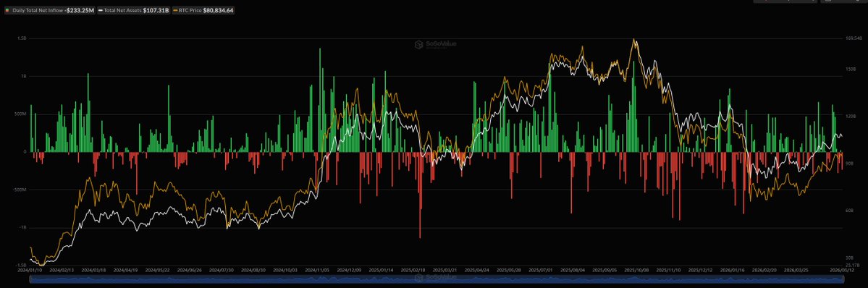Screen dimensions: 868x288
Task: Click the 2025/09/05 date axis label
Action: pos(604,271)
